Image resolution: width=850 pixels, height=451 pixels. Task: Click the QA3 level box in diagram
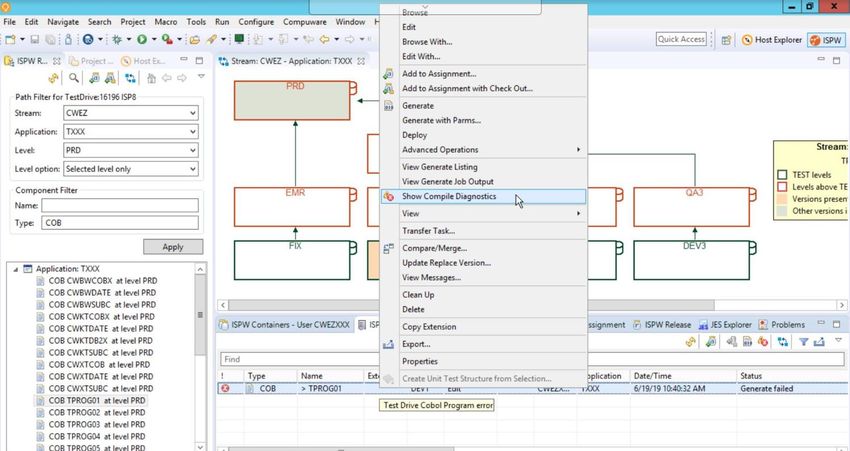[x=691, y=207]
